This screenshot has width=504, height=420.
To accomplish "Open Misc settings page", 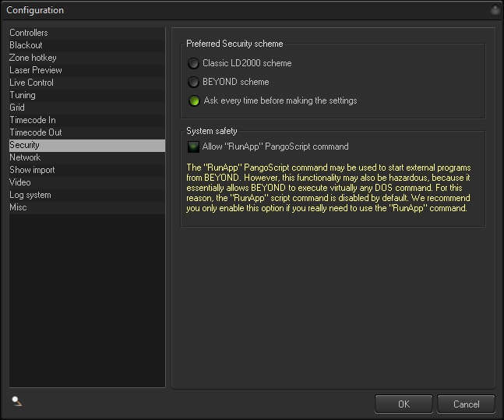I will coord(87,208).
